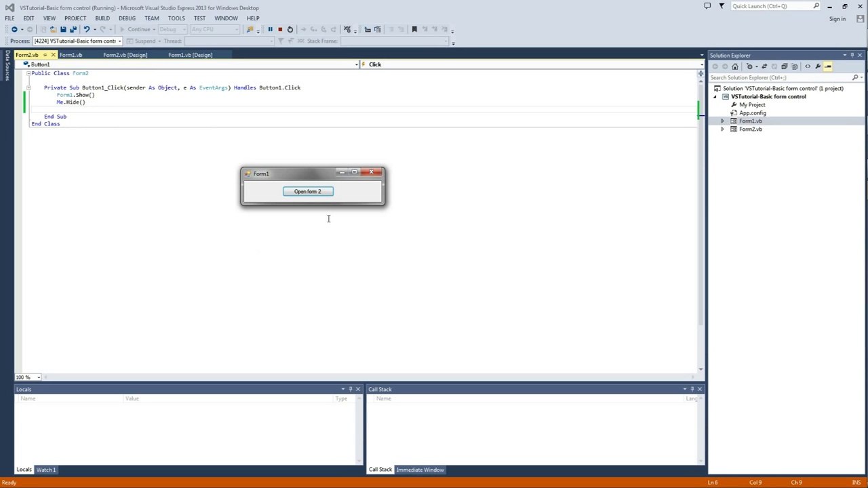Switch to the Form1.vb code tab
Screen dimensions: 868x488
(x=71, y=55)
